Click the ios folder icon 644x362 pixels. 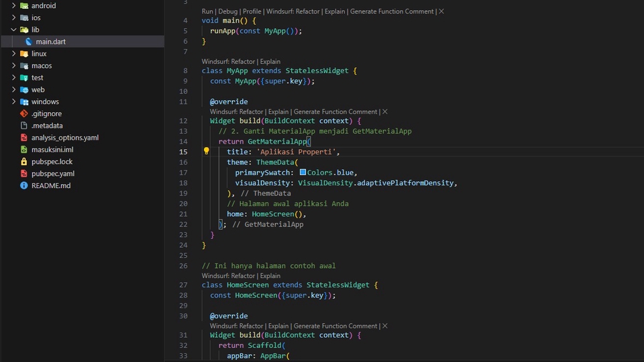click(24, 17)
